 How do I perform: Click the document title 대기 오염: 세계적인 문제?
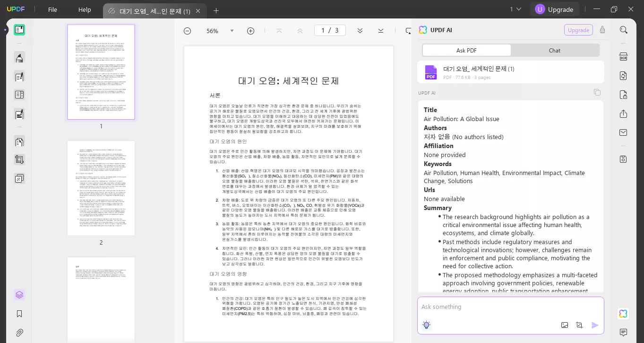tap(289, 80)
